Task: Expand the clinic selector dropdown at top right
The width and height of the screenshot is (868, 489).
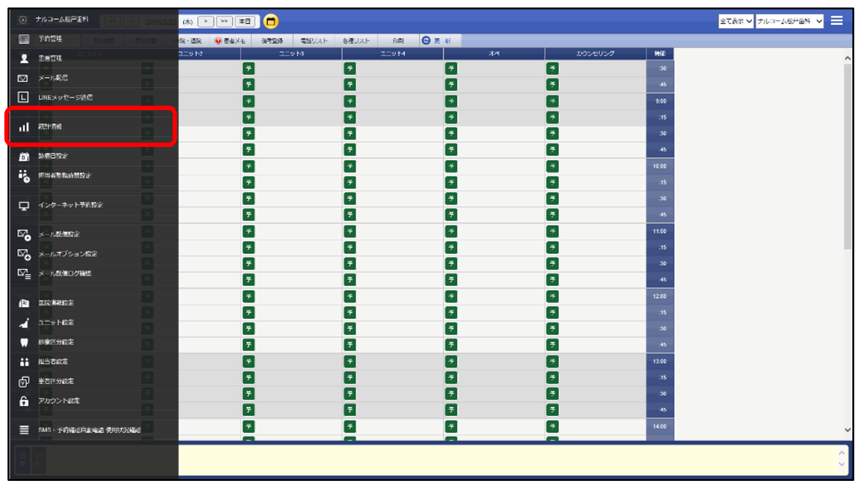Action: 790,21
